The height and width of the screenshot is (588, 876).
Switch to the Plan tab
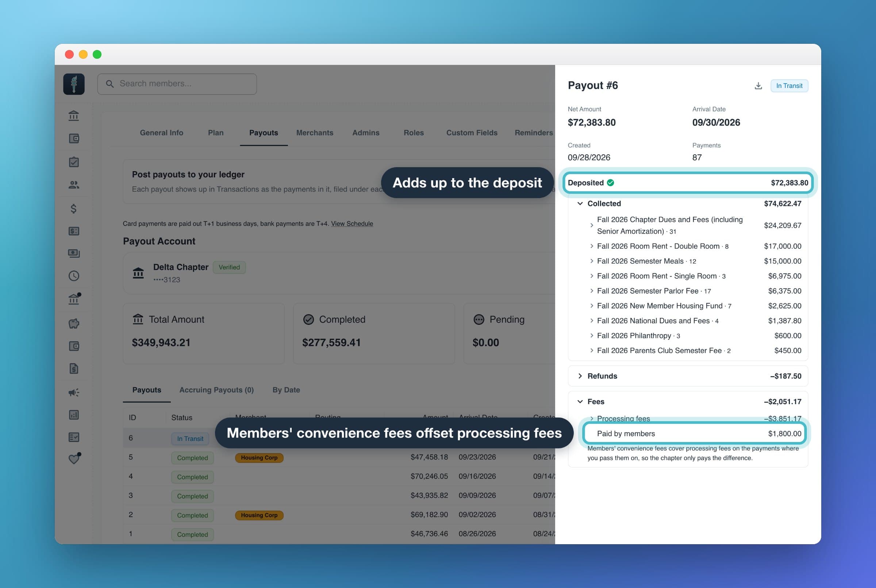coord(216,133)
